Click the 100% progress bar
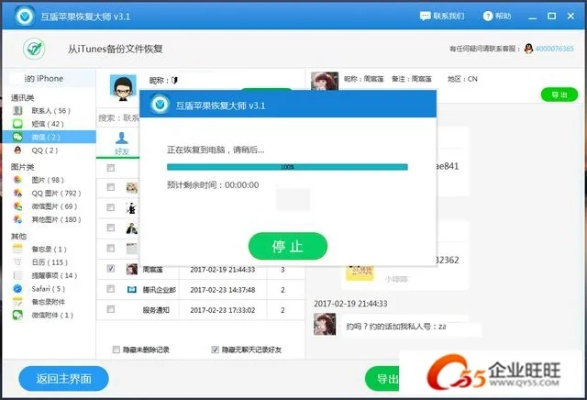 tap(287, 167)
